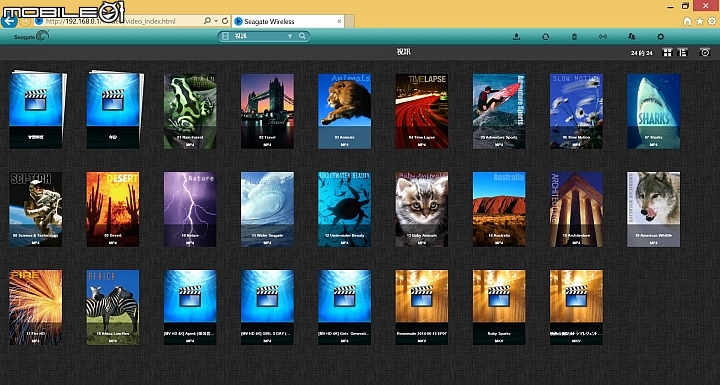Expand the 視訊 media type dropdown
The height and width of the screenshot is (385, 720).
coord(290,36)
